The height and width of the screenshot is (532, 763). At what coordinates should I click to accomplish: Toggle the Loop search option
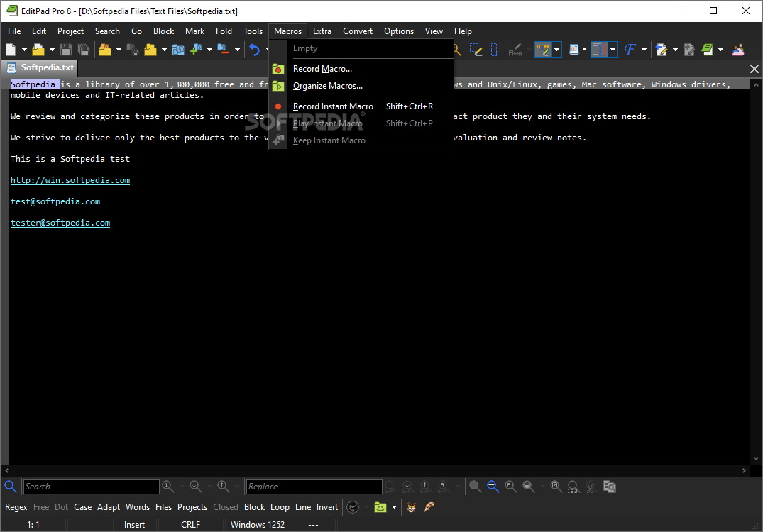click(280, 507)
